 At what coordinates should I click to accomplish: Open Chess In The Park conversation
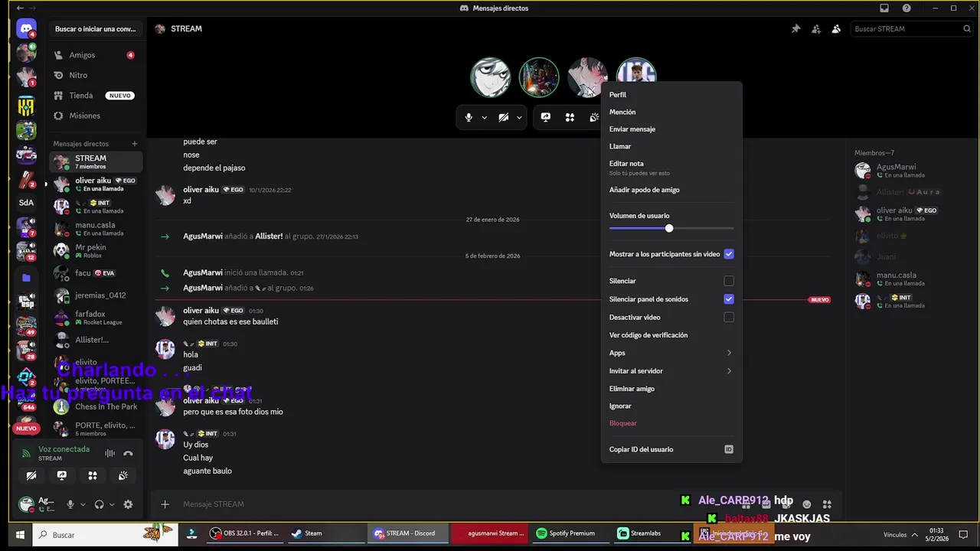coord(96,407)
